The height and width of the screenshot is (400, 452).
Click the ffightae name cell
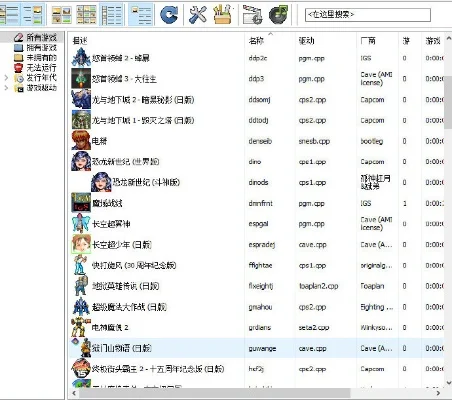(x=260, y=265)
